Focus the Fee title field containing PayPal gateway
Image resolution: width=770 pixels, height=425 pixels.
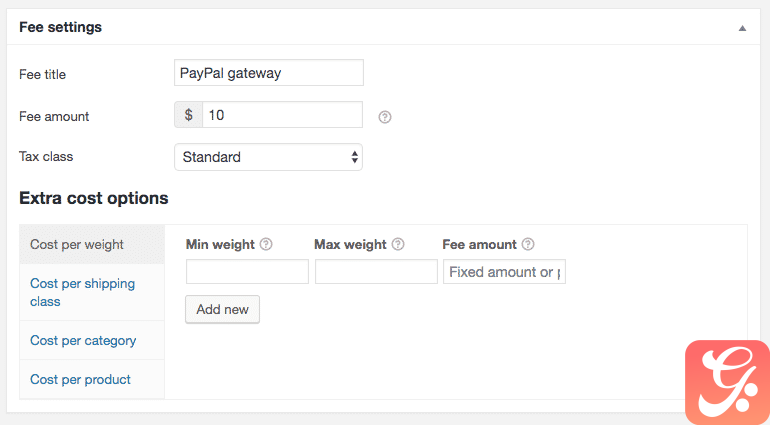coord(269,73)
